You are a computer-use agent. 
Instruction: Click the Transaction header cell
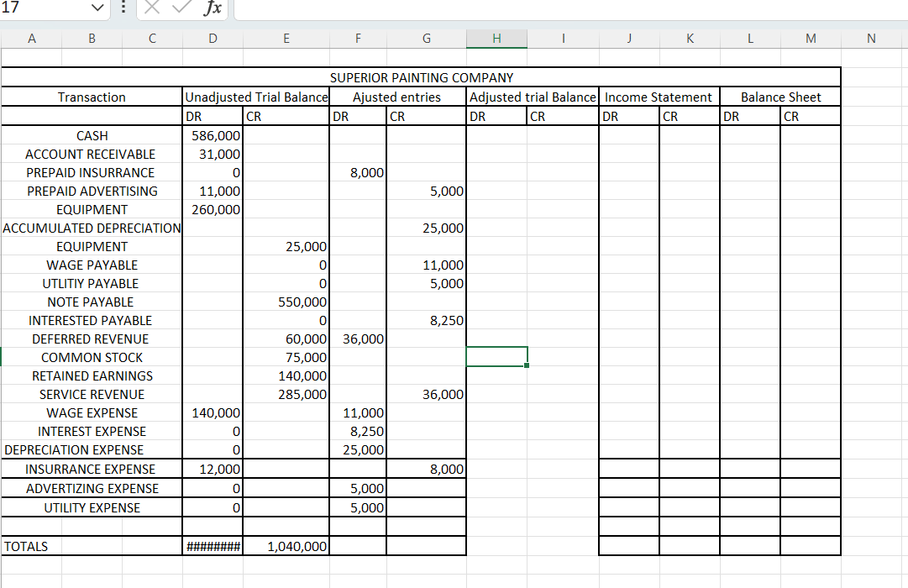[x=92, y=97]
